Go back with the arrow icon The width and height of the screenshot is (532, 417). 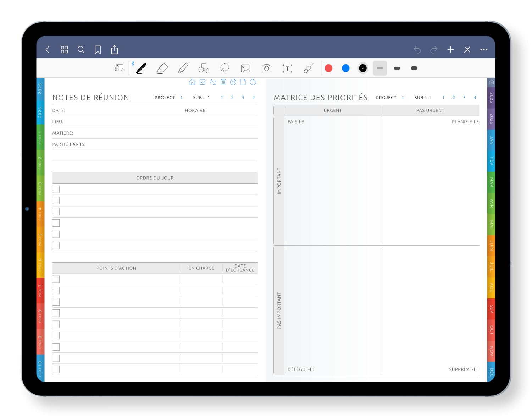click(48, 50)
